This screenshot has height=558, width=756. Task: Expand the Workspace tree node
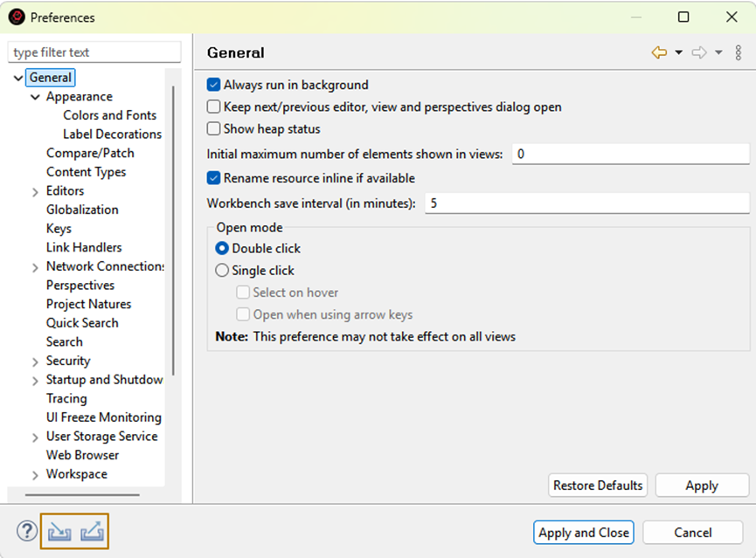tap(36, 475)
